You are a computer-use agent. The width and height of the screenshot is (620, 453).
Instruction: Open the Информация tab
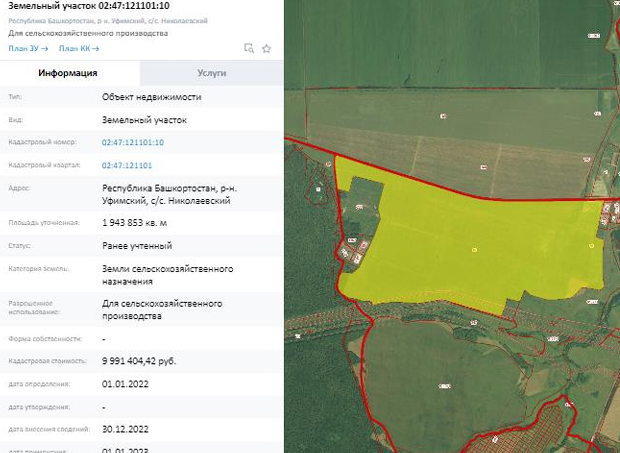pyautogui.click(x=68, y=73)
